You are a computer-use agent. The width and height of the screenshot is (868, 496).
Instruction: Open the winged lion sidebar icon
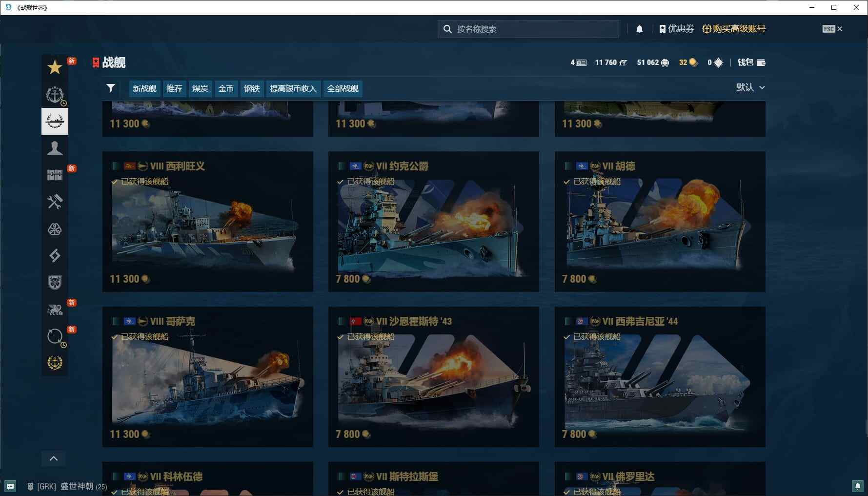click(x=55, y=309)
